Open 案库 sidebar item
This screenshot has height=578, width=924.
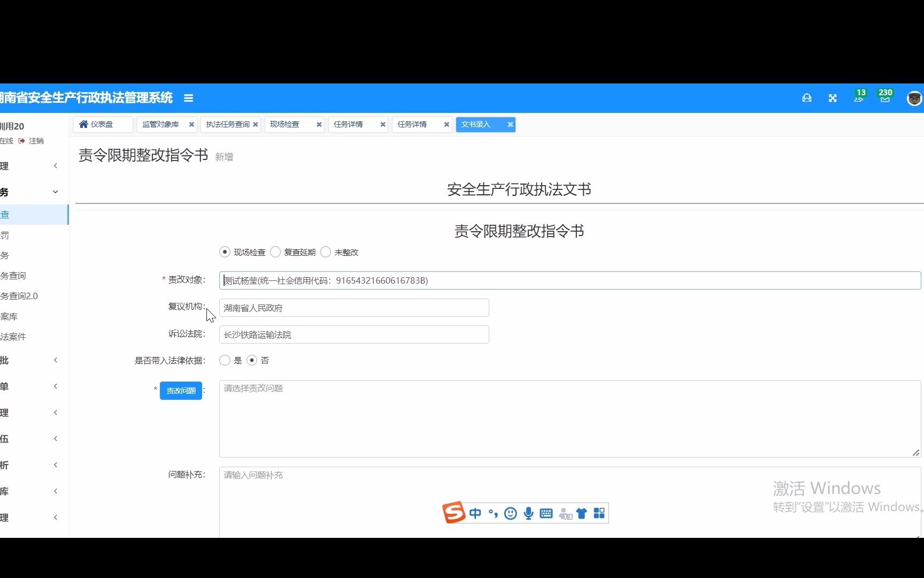(x=9, y=316)
